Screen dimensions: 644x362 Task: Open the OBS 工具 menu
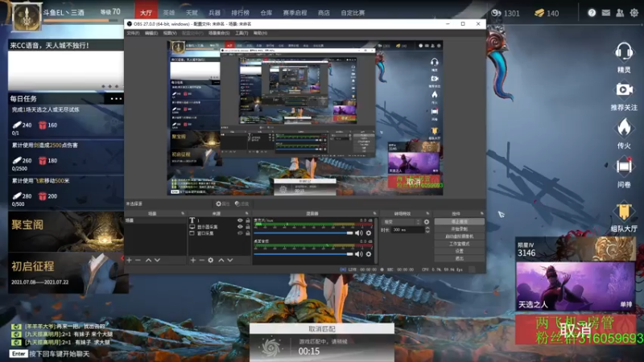click(241, 33)
